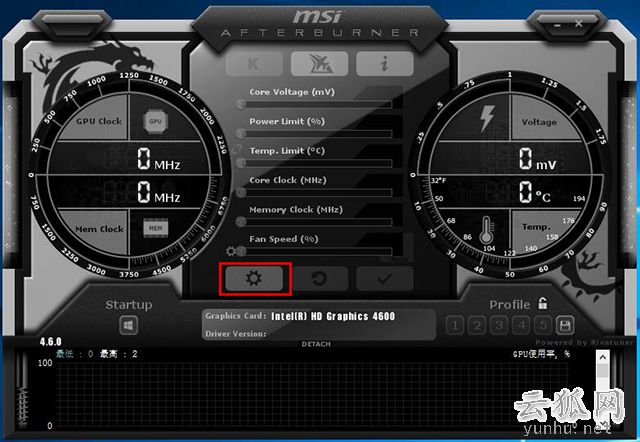Click the Core Clock slider
Viewport: 640px width, 442px height.
click(314, 192)
